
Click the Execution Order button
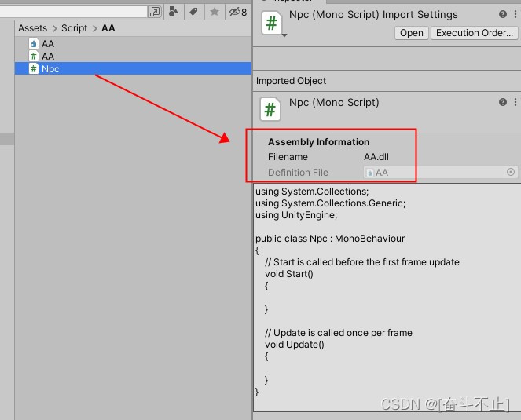pyautogui.click(x=474, y=33)
